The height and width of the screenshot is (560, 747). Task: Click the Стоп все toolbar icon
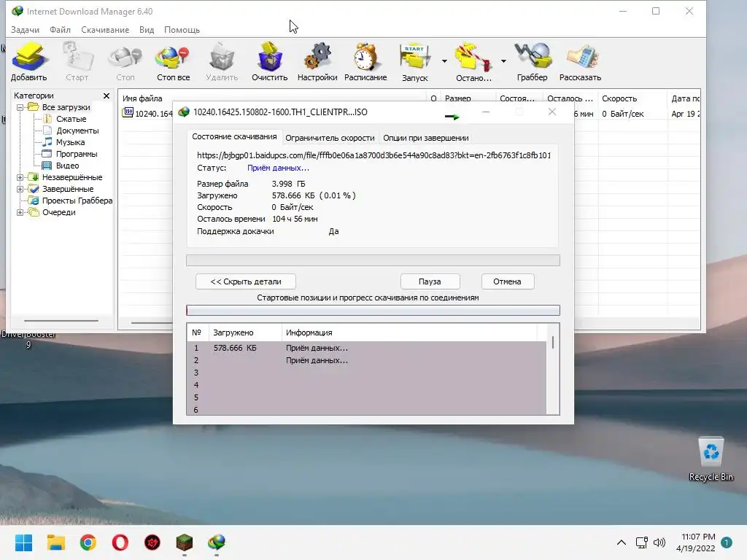tap(173, 61)
